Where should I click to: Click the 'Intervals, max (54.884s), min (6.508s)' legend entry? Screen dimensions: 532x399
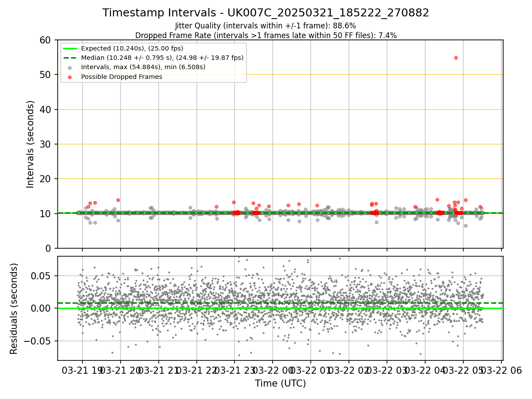pyautogui.click(x=143, y=67)
